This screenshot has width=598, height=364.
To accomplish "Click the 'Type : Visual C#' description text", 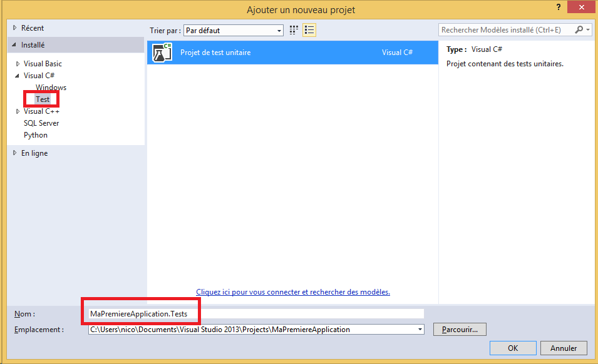I will tap(474, 49).
